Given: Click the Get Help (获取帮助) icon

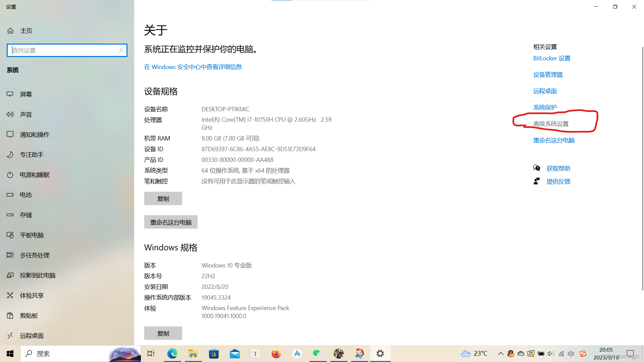Looking at the screenshot, I should (537, 168).
